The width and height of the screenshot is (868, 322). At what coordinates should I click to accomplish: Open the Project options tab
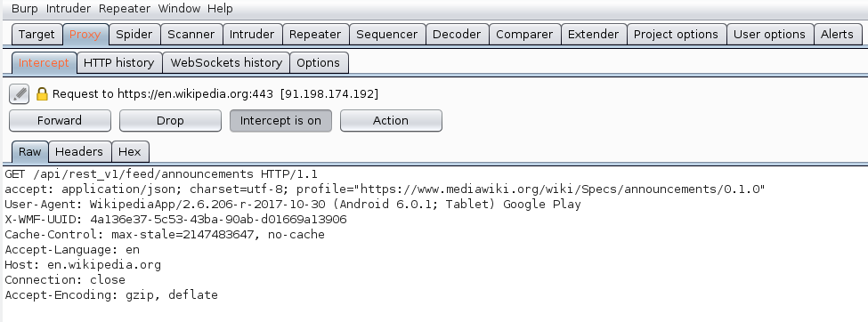[676, 35]
